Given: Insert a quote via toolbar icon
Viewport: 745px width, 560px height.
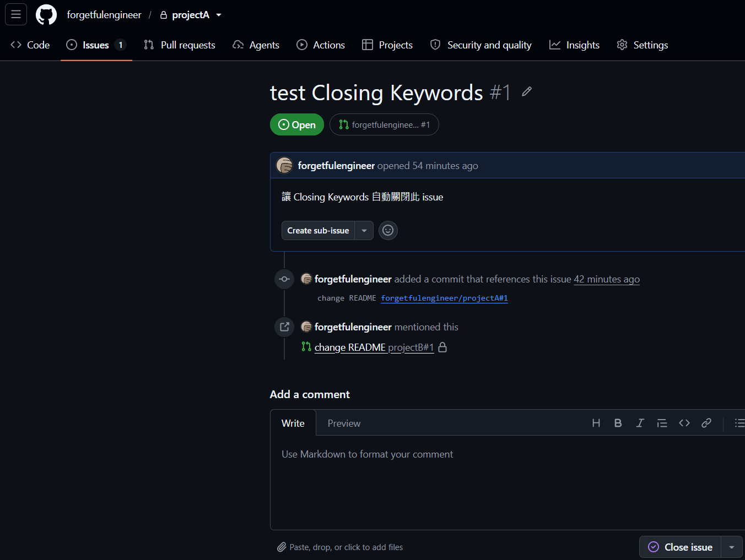Looking at the screenshot, I should 662,423.
